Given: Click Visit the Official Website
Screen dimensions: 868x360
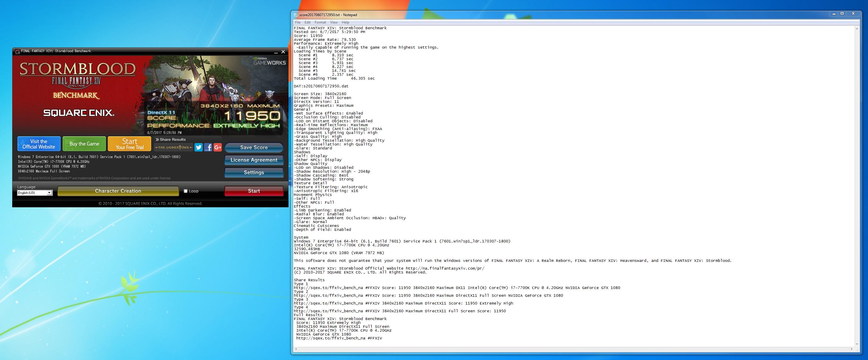Looking at the screenshot, I should 39,144.
